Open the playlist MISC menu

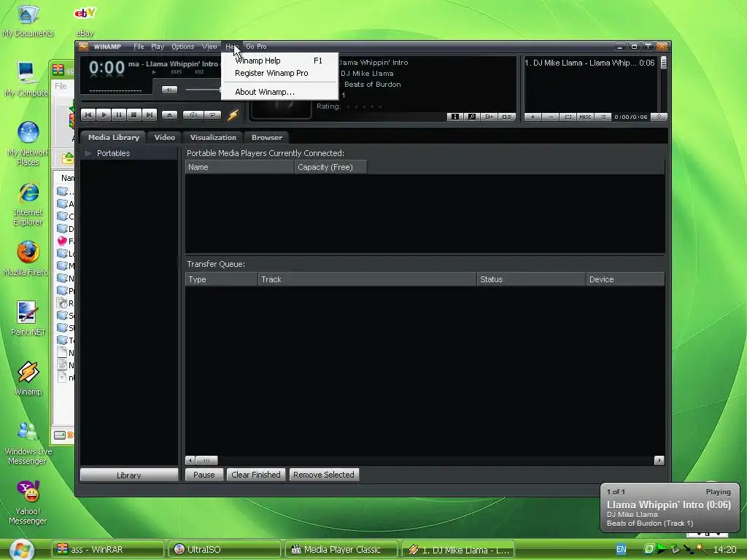click(x=586, y=117)
